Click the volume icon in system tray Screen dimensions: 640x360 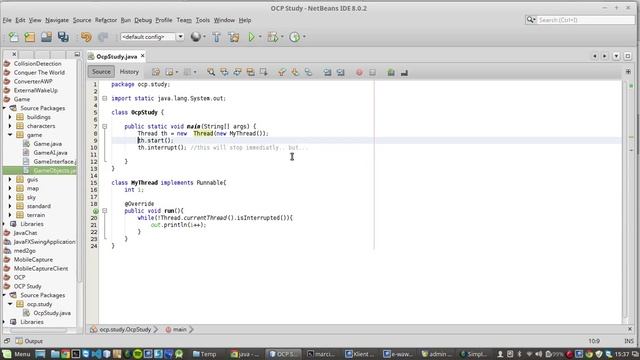tap(538, 354)
